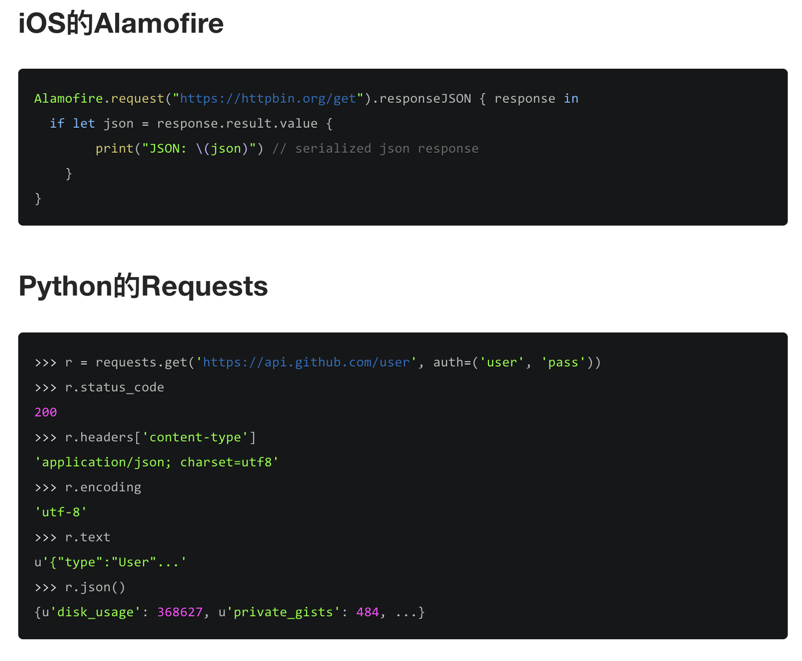
Task: Click the print("JSON: \(json)") statement
Action: tap(180, 148)
